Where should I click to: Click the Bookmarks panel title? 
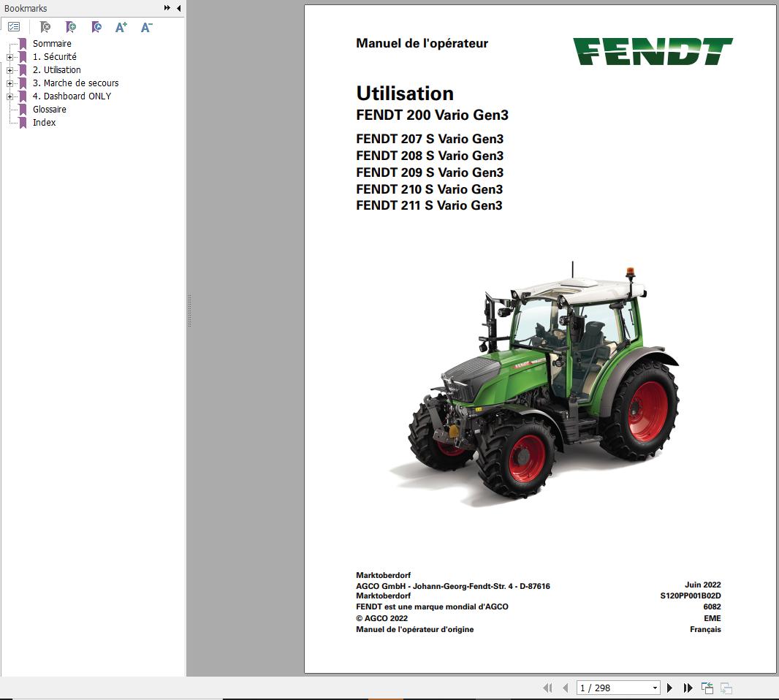pos(26,9)
